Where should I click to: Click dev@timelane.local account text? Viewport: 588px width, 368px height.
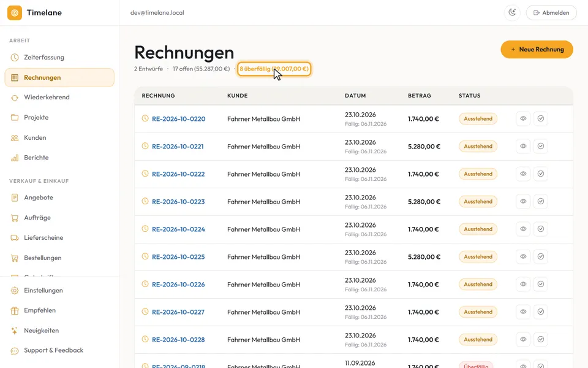coord(157,13)
